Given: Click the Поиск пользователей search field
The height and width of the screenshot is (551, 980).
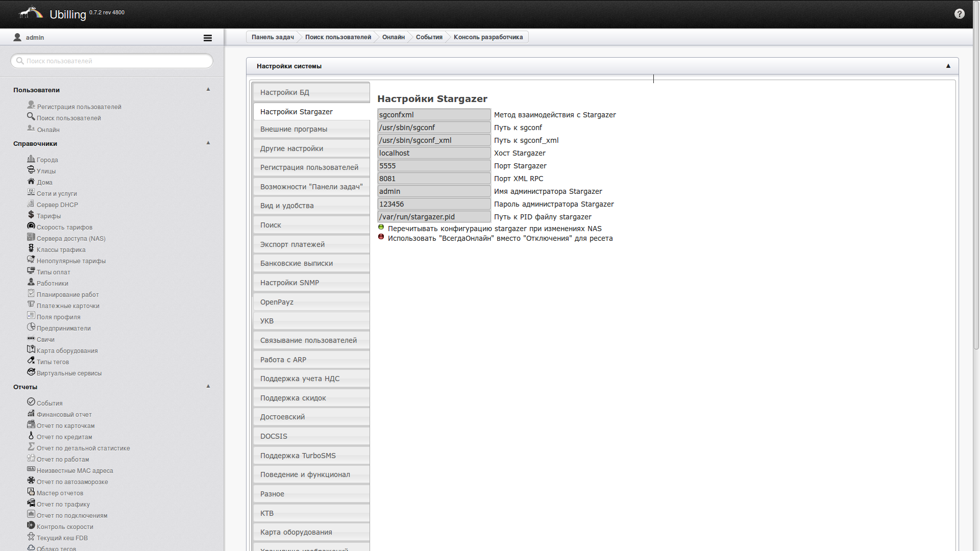Looking at the screenshot, I should coord(112,61).
